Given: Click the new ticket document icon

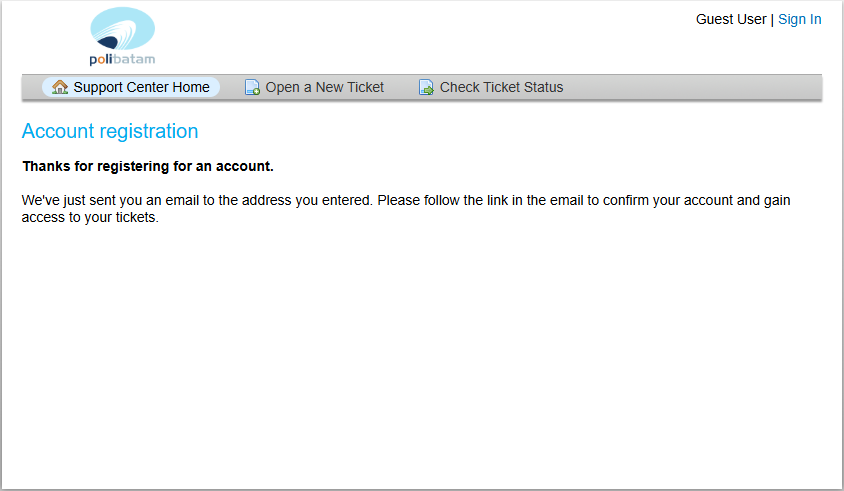Looking at the screenshot, I should 253,87.
